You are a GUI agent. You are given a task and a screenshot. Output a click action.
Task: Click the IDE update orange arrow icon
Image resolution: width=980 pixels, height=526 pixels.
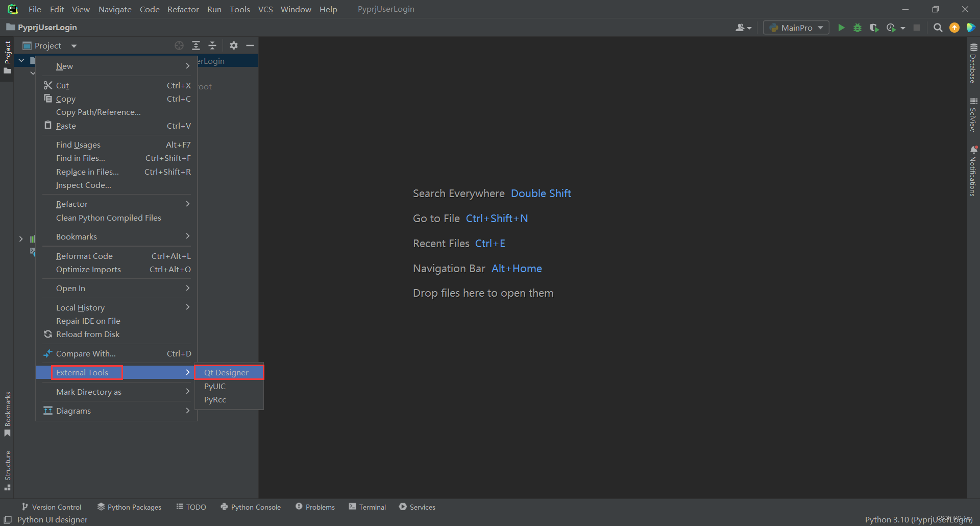pos(954,28)
